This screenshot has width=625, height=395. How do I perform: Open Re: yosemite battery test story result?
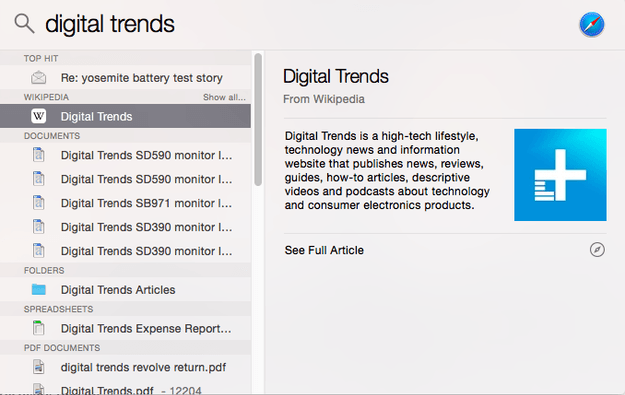pos(126,77)
